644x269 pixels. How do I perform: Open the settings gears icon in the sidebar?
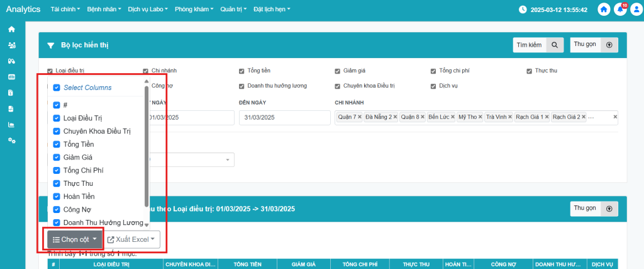pyautogui.click(x=11, y=140)
